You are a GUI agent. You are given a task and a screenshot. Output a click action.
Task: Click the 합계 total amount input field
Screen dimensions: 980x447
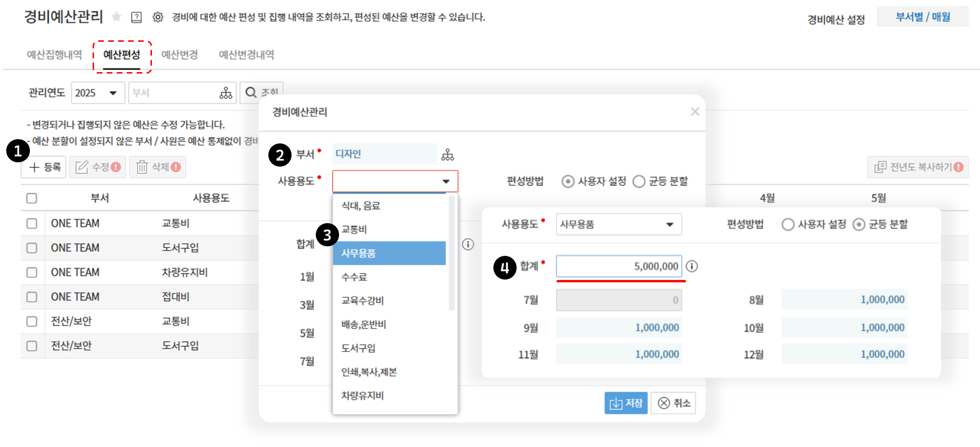click(618, 266)
